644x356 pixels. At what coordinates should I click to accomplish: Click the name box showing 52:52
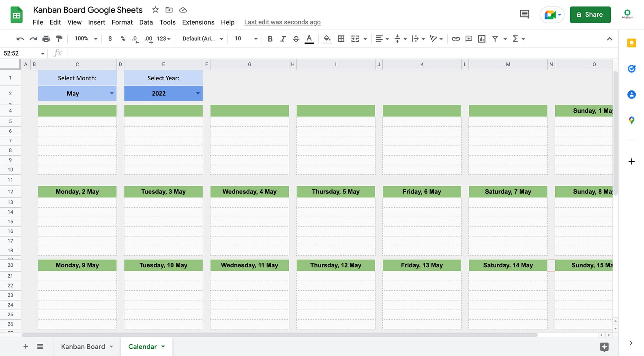pyautogui.click(x=24, y=53)
